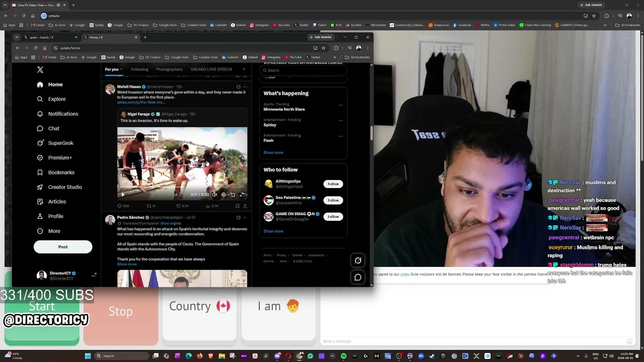Open Creator Studio in the sidebar

click(x=59, y=187)
